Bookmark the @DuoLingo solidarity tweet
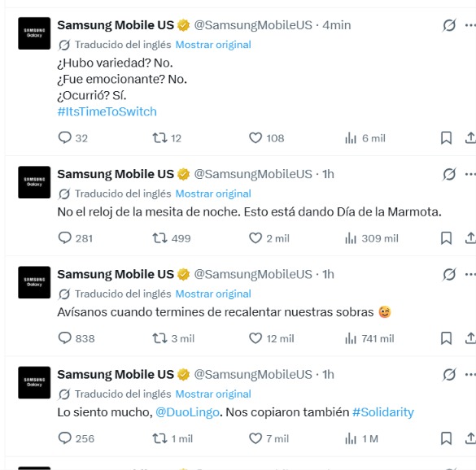 pyautogui.click(x=446, y=438)
